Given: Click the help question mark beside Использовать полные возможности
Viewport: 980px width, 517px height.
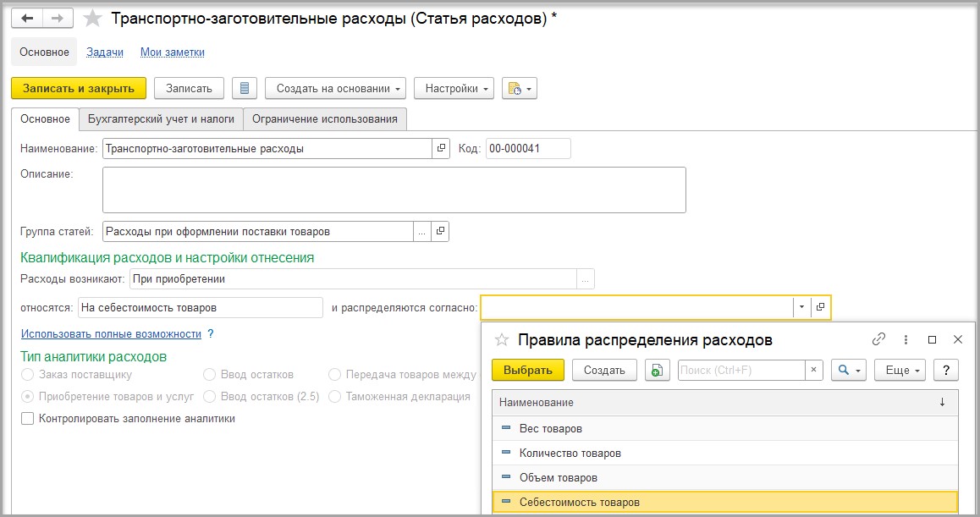Looking at the screenshot, I should tap(211, 334).
